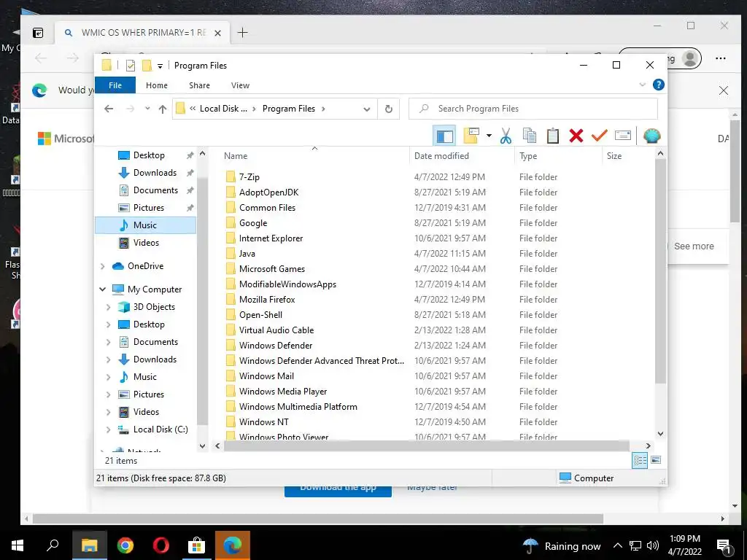Open the Quick Access Toolbar customize dropdown
This screenshot has height=560, width=747.
click(160, 66)
